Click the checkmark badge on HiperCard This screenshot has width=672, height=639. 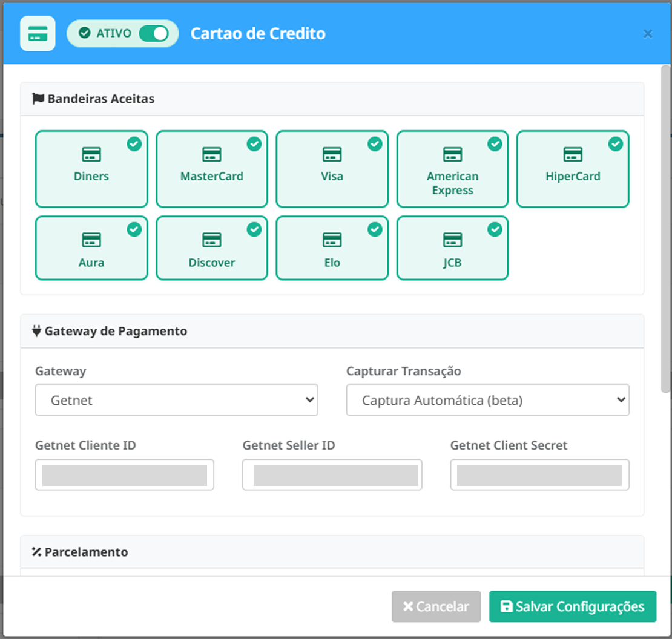tap(616, 144)
